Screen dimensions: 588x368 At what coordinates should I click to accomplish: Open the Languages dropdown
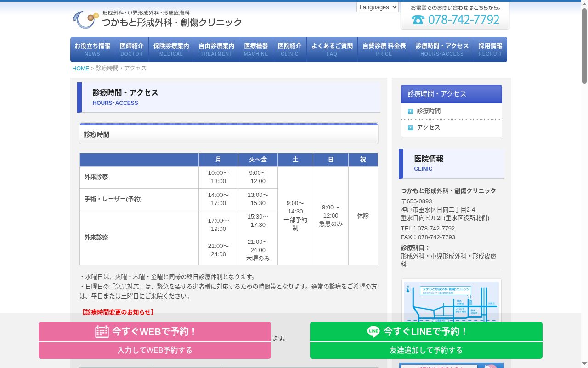(x=378, y=7)
